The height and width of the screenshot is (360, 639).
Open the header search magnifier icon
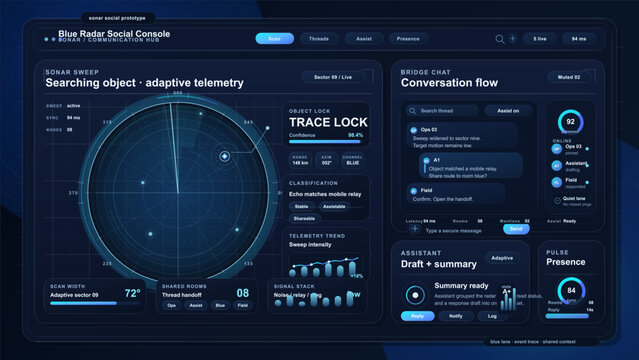coord(500,39)
